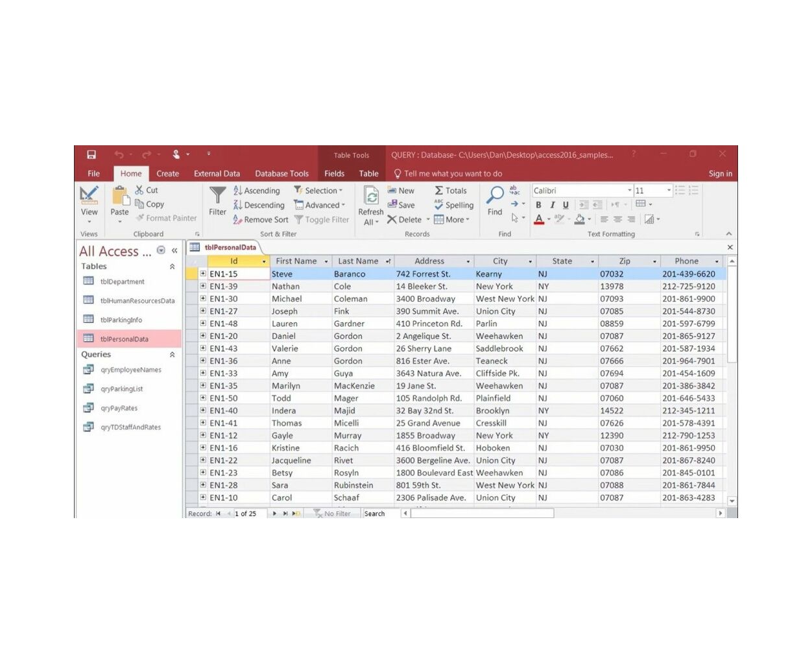Expand row EN1-39 subdatasheet plus
Viewport: 812px width, 664px height.
point(203,286)
